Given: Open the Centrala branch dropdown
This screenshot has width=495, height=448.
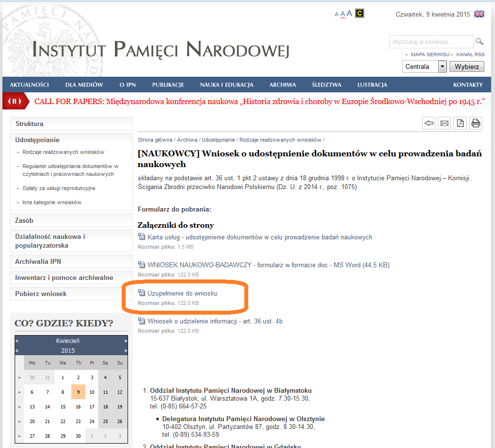Looking at the screenshot, I should point(424,66).
